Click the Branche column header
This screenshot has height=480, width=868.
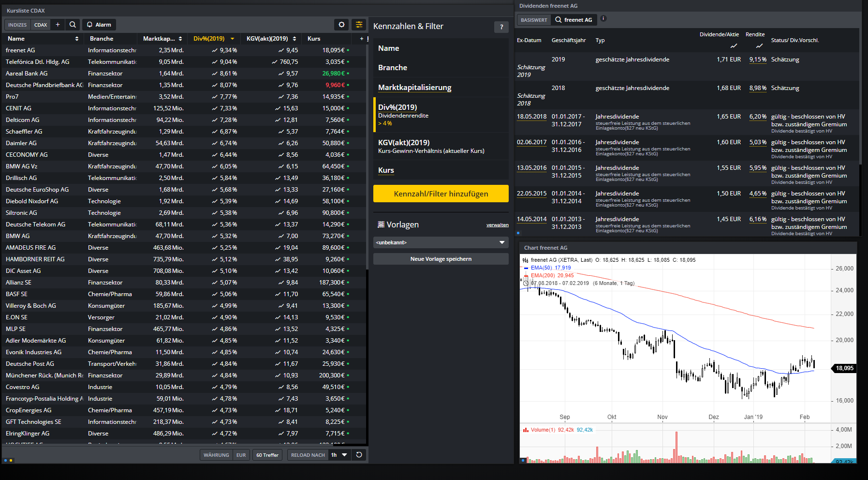point(102,39)
